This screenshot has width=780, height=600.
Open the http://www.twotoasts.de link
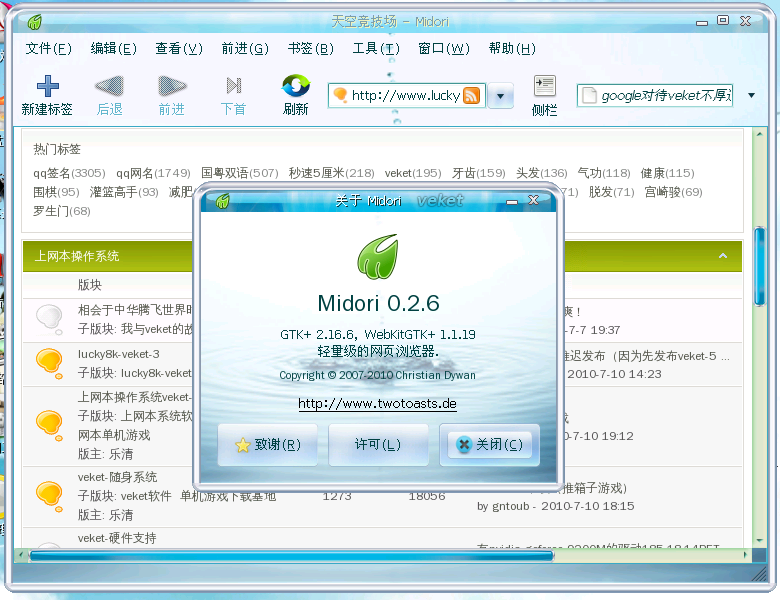[378, 403]
